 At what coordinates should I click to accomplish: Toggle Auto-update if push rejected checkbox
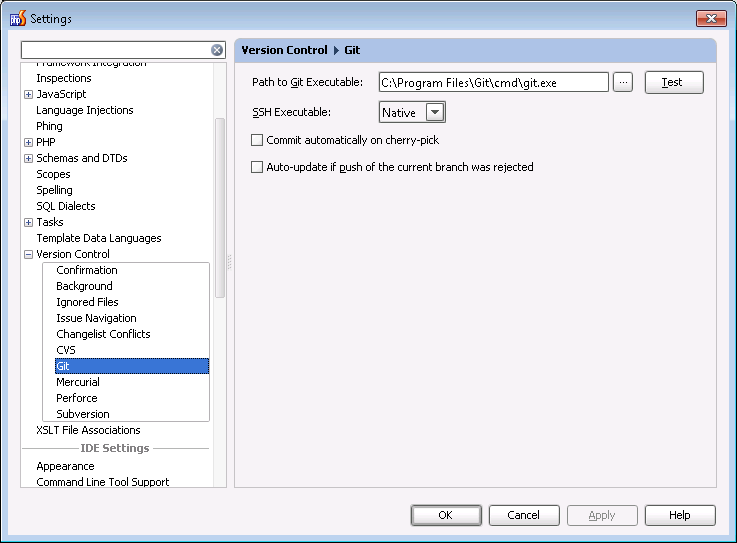pos(257,167)
